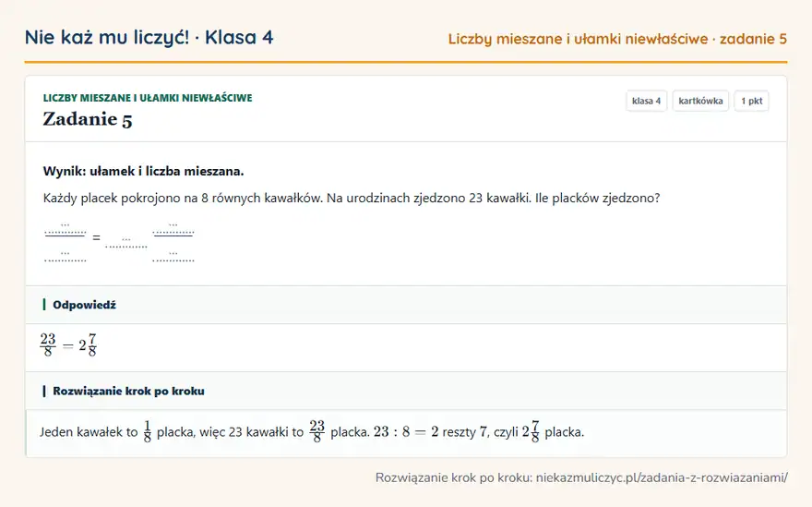Click the '1 pkt' points badge

[751, 101]
